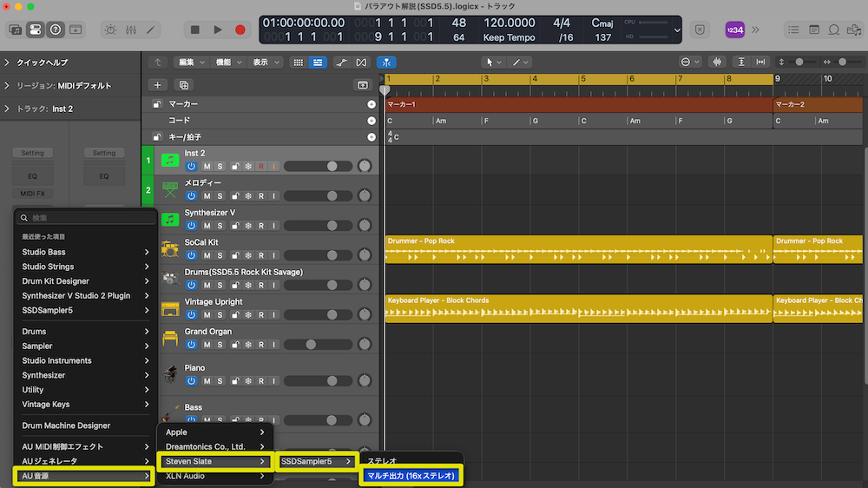The image size is (868, 488).
Task: Duplicate track with the duplicate button
Action: pyautogui.click(x=184, y=85)
